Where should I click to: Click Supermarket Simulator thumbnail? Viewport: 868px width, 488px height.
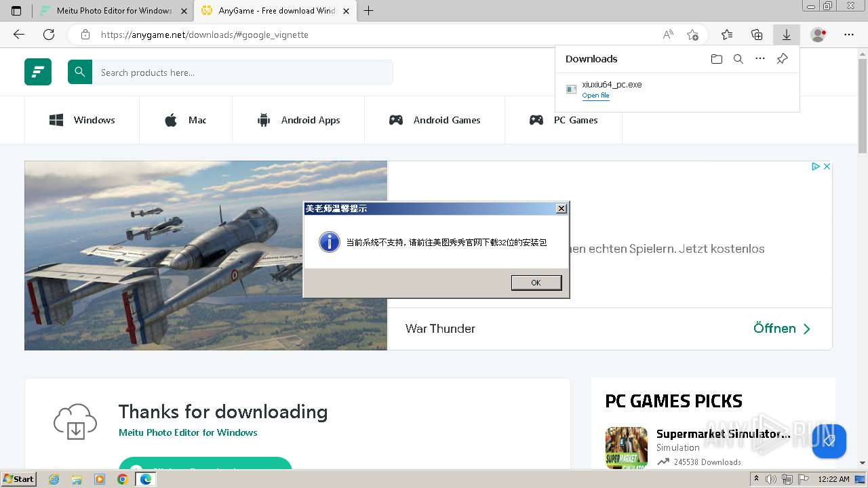[x=626, y=447]
